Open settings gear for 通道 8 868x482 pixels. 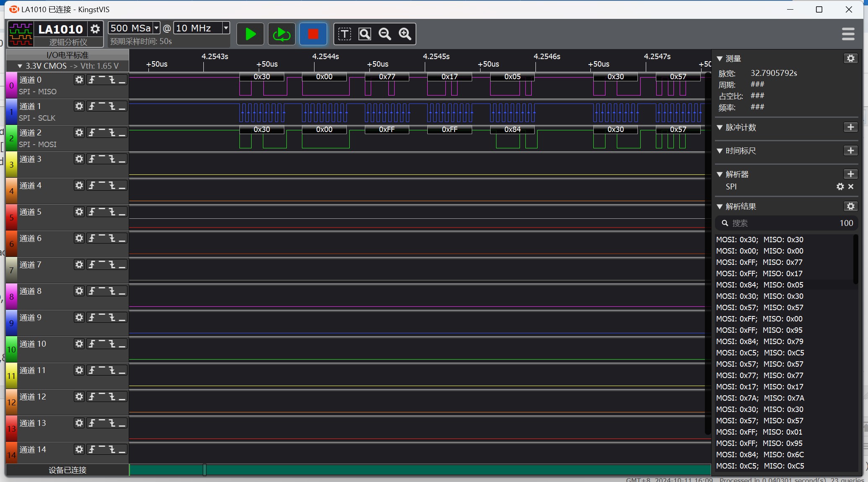(79, 291)
